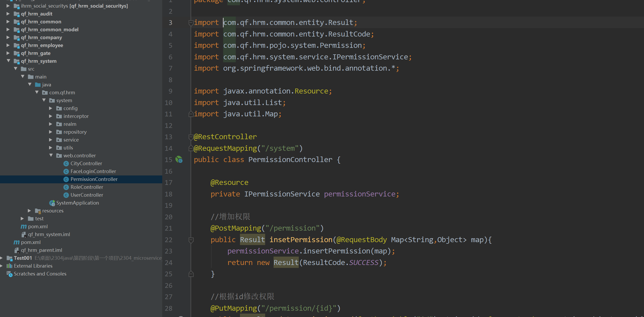This screenshot has width=644, height=317.
Task: Click the PermissionController class icon
Action: point(66,179)
